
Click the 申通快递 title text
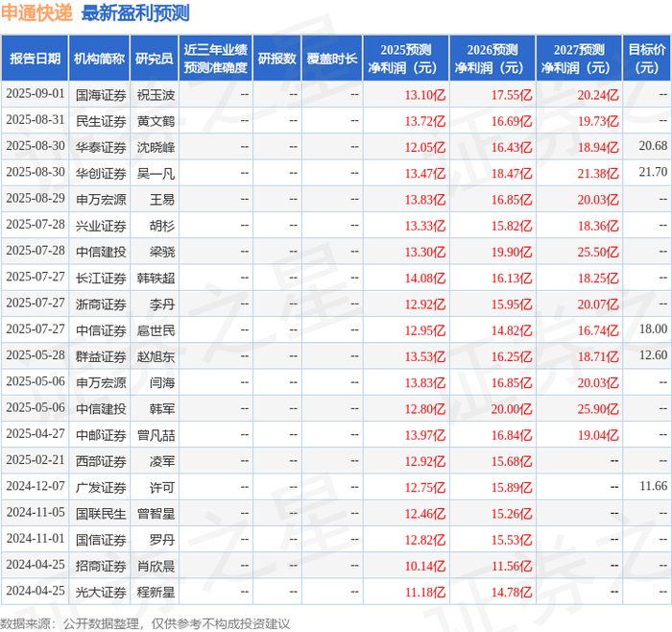pos(36,12)
